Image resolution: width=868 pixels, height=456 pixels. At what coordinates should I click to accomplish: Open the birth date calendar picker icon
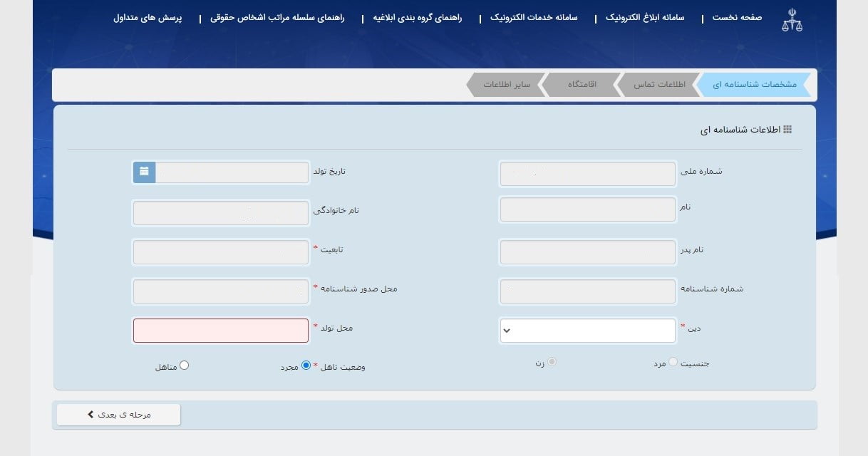pos(145,171)
